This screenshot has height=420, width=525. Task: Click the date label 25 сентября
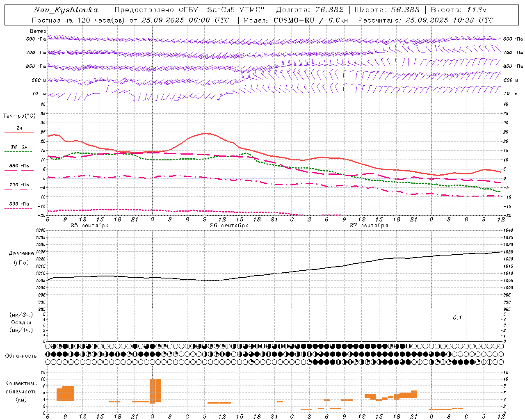click(x=90, y=226)
